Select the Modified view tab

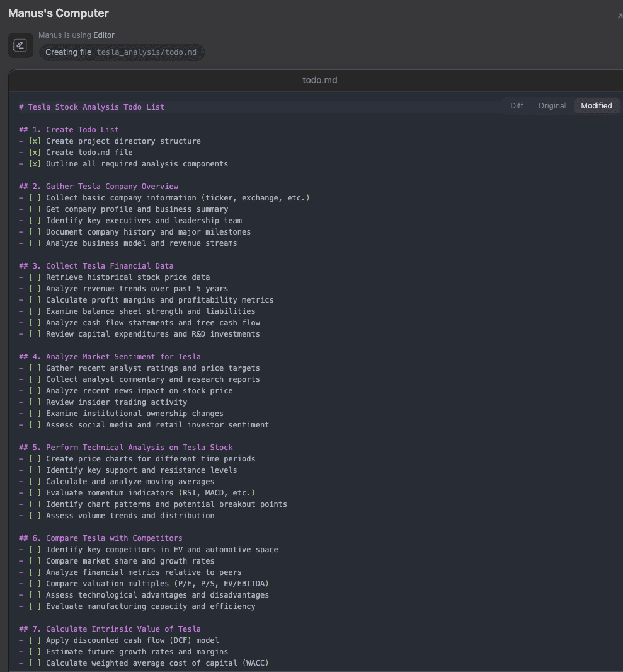coord(596,106)
